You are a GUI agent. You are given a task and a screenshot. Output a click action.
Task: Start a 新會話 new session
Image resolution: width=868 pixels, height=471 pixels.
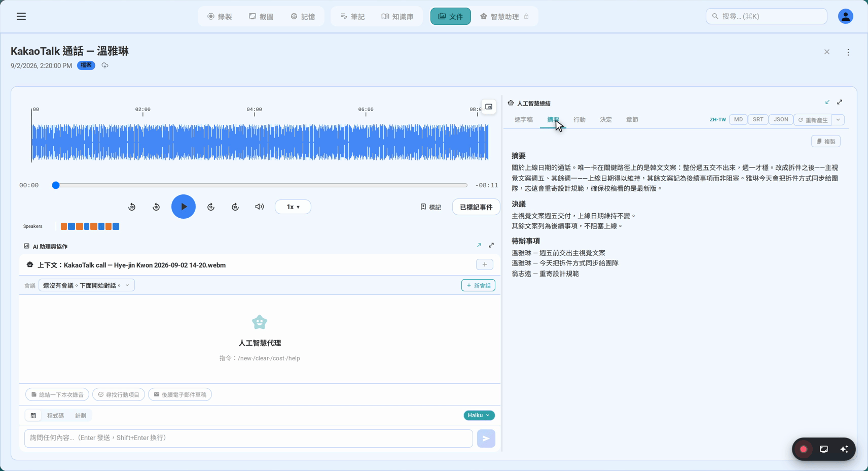tap(479, 285)
